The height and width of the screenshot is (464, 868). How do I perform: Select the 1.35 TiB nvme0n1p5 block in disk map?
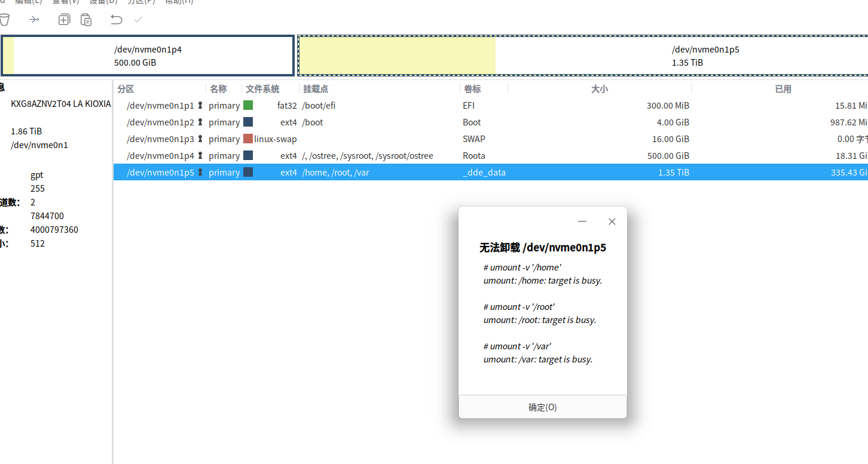[583, 56]
